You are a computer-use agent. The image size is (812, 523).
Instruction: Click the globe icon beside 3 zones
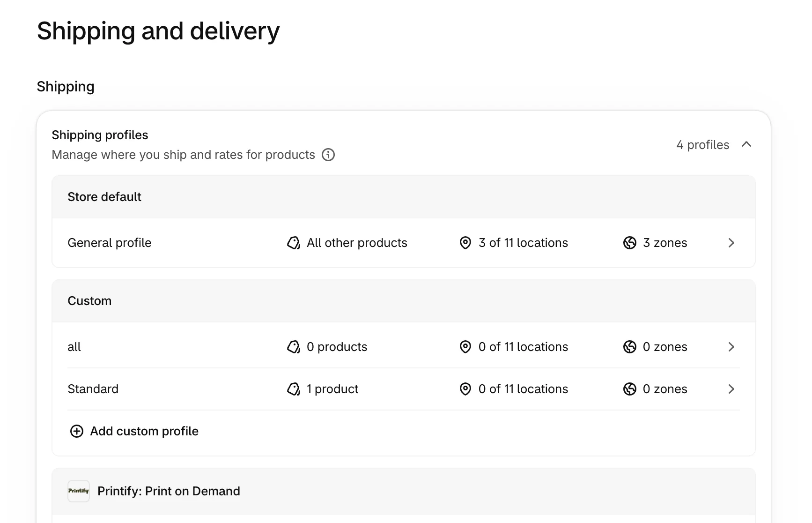(630, 243)
